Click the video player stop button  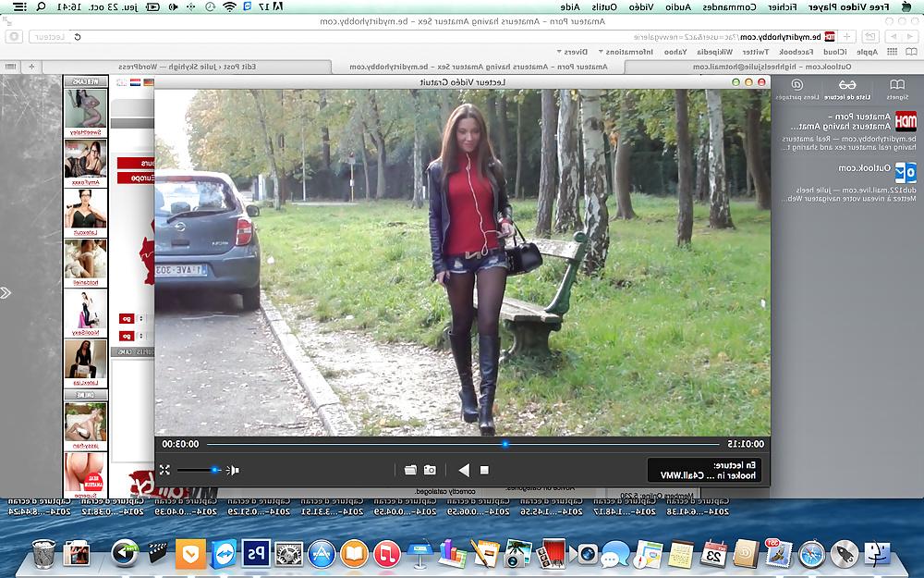(x=484, y=470)
